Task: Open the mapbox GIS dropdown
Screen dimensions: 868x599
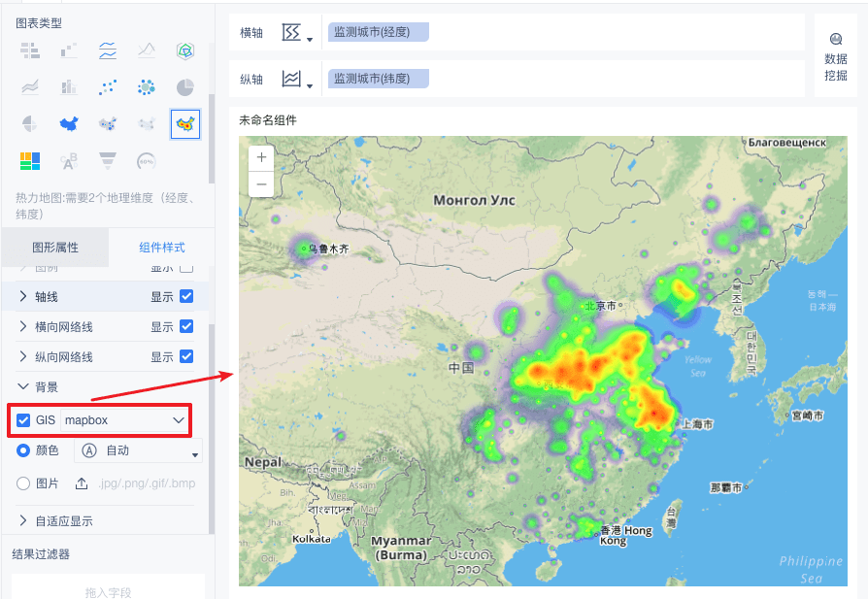Action: click(124, 420)
